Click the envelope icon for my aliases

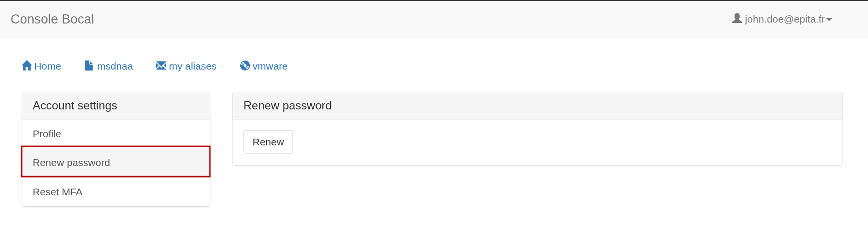161,66
